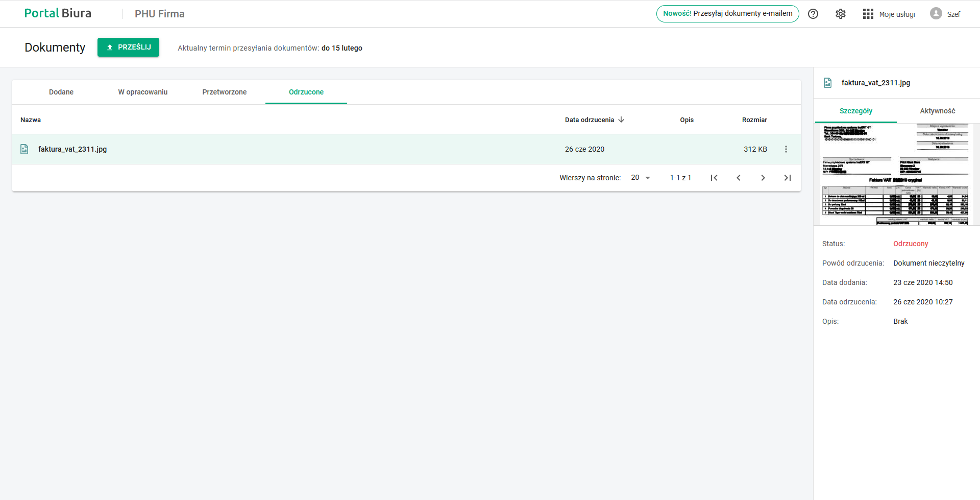Jump to last page of results
980x500 pixels.
point(788,178)
